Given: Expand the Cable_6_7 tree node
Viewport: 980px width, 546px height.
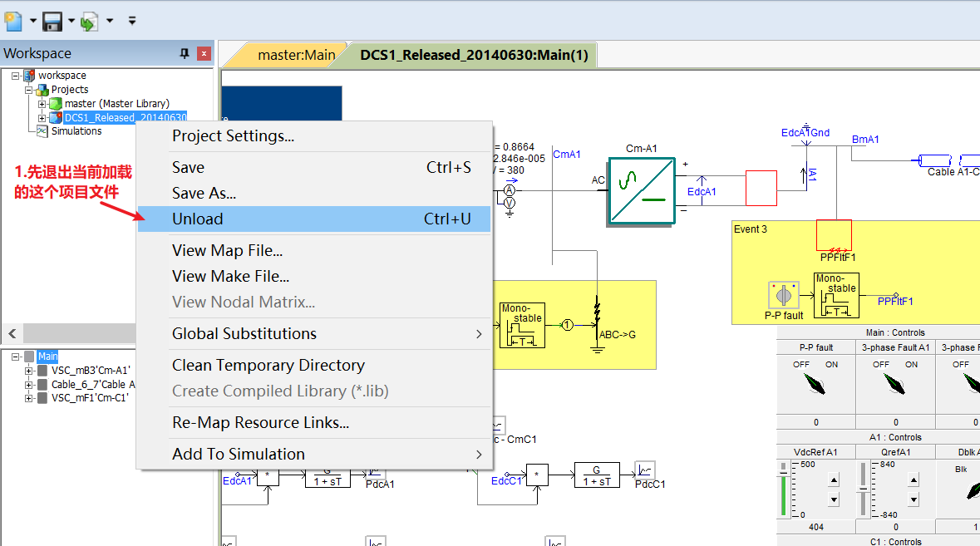Looking at the screenshot, I should coord(29,384).
